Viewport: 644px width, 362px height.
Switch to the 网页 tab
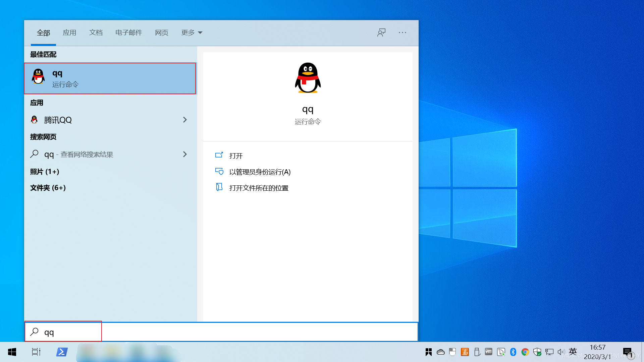point(161,33)
